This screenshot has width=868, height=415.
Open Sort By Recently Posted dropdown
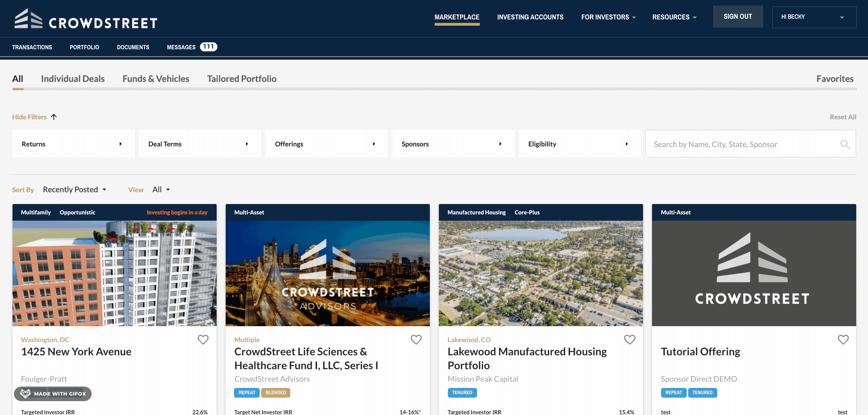pyautogui.click(x=74, y=189)
